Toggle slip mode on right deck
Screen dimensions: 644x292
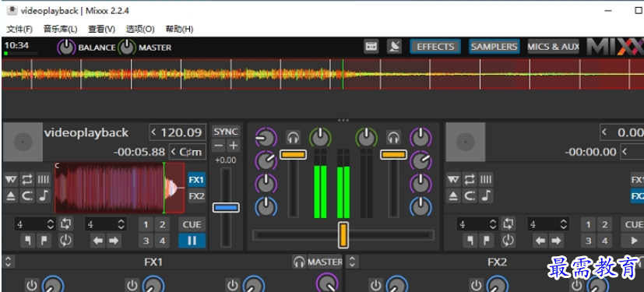coord(453,179)
